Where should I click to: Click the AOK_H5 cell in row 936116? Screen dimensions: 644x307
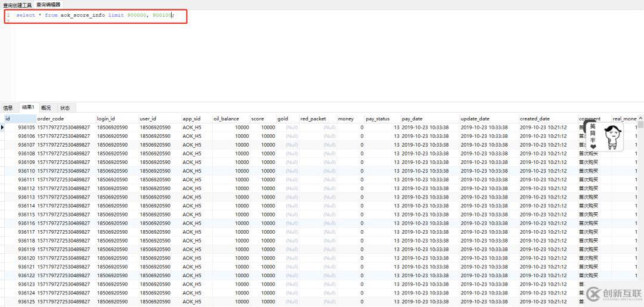[x=192, y=224]
